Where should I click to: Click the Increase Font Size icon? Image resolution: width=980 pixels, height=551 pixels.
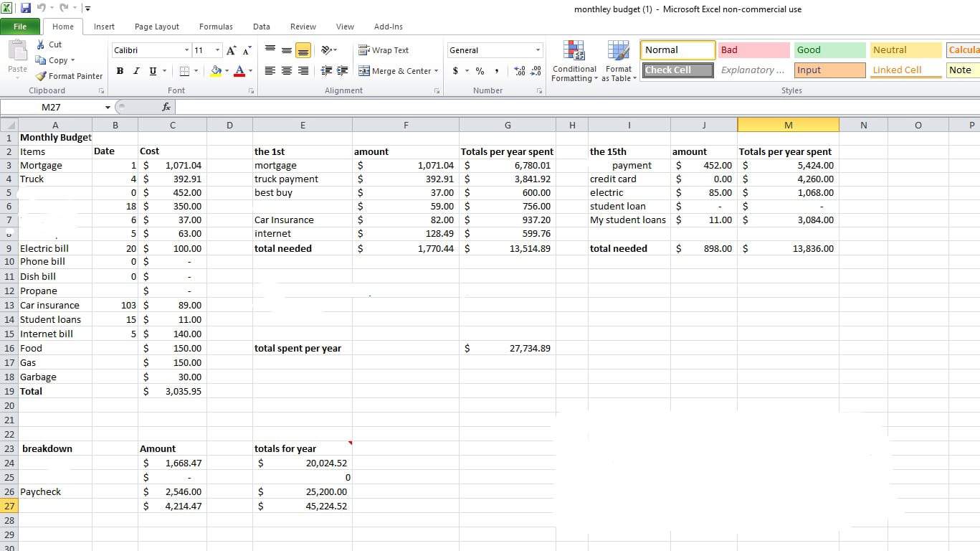pos(232,50)
